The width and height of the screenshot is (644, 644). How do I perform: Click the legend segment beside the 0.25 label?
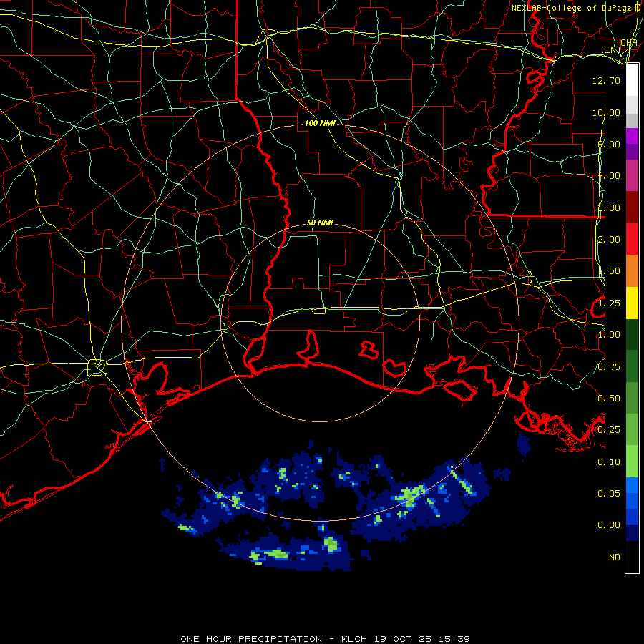tap(632, 429)
